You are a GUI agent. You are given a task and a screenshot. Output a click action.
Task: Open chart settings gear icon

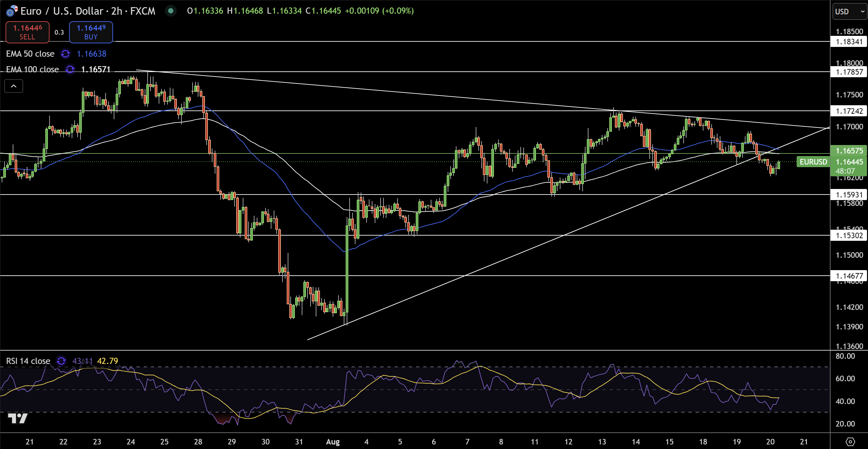850,442
